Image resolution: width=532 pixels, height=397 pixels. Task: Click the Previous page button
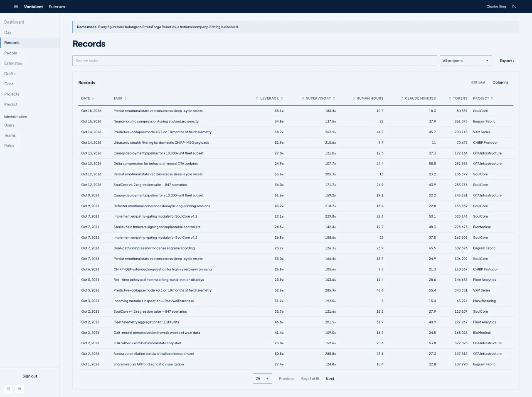point(287,379)
